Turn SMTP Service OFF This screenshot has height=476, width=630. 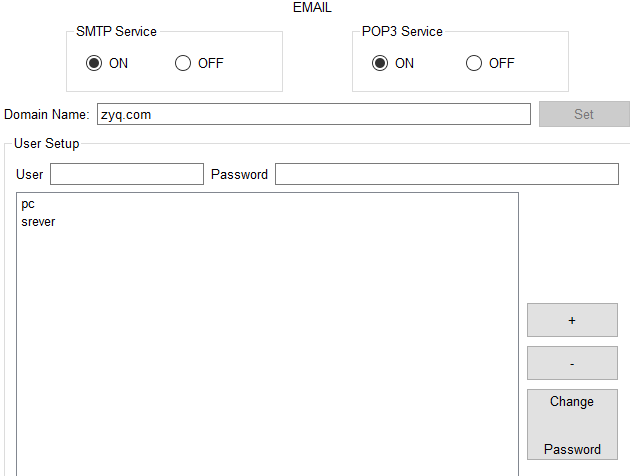tap(183, 63)
